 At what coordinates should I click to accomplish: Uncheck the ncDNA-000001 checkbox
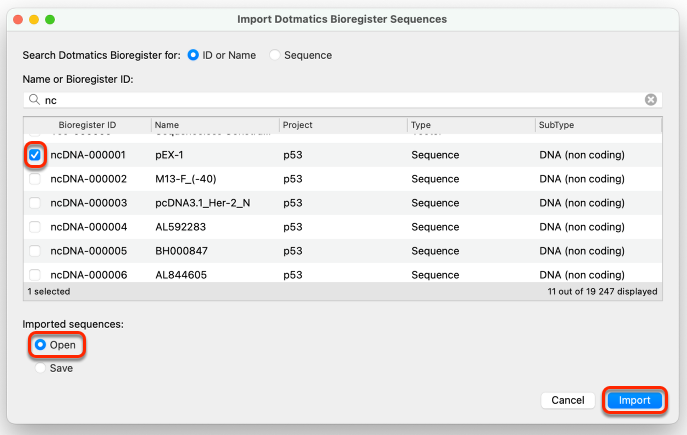pos(35,155)
